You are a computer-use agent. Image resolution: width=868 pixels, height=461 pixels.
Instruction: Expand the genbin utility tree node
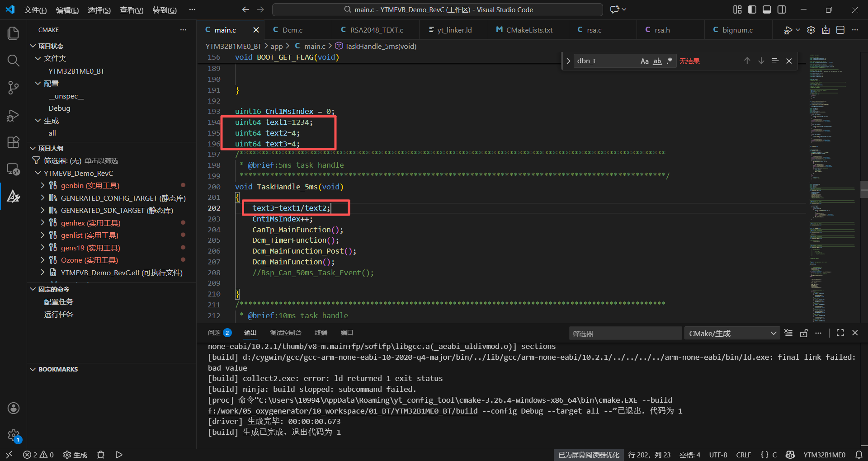pos(42,185)
